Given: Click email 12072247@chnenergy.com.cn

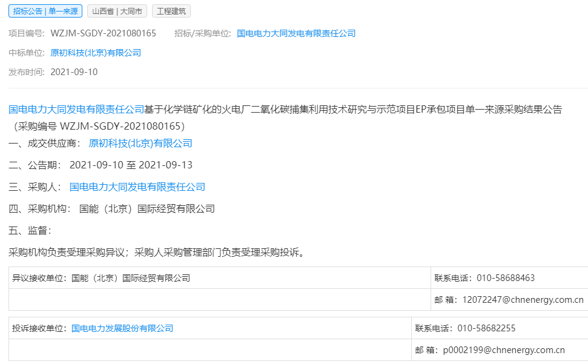Looking at the screenshot, I should tap(523, 300).
